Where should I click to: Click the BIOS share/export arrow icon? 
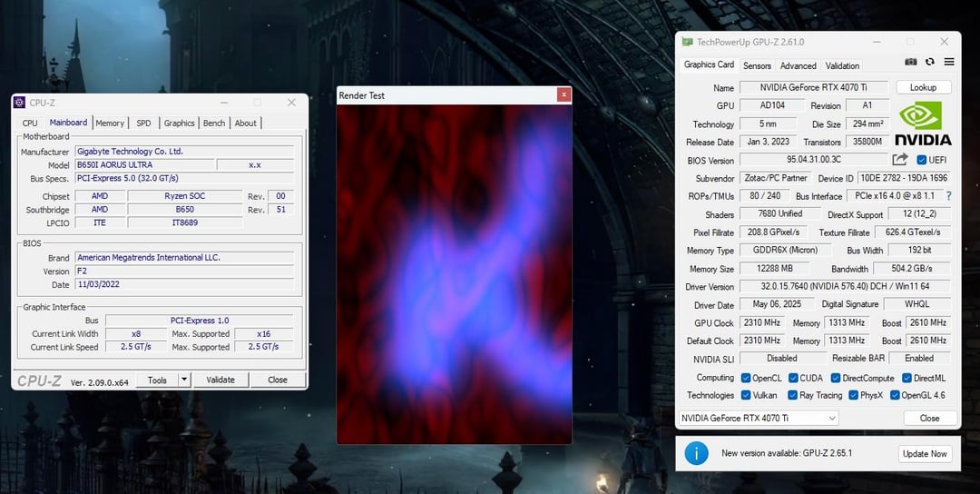tap(900, 160)
